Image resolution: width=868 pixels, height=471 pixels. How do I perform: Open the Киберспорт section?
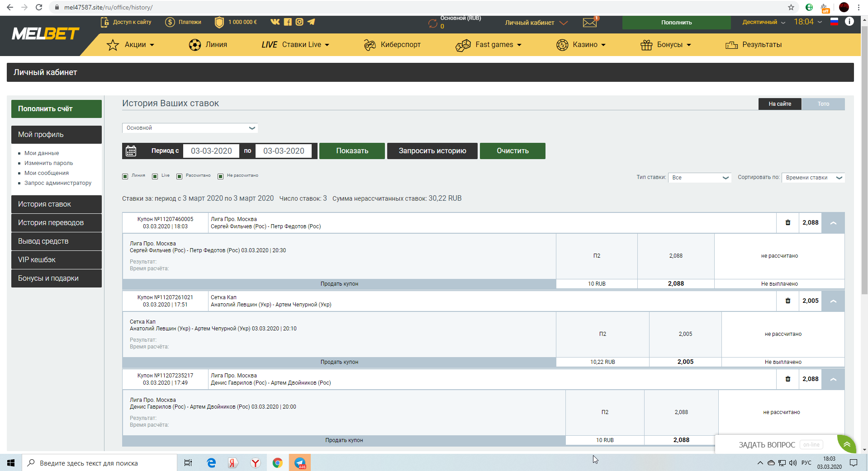click(392, 45)
